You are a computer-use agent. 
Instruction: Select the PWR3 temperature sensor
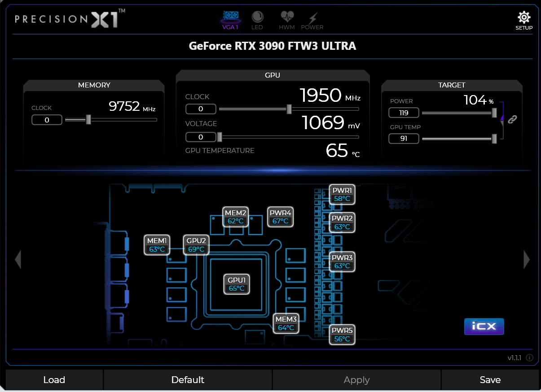pos(342,261)
